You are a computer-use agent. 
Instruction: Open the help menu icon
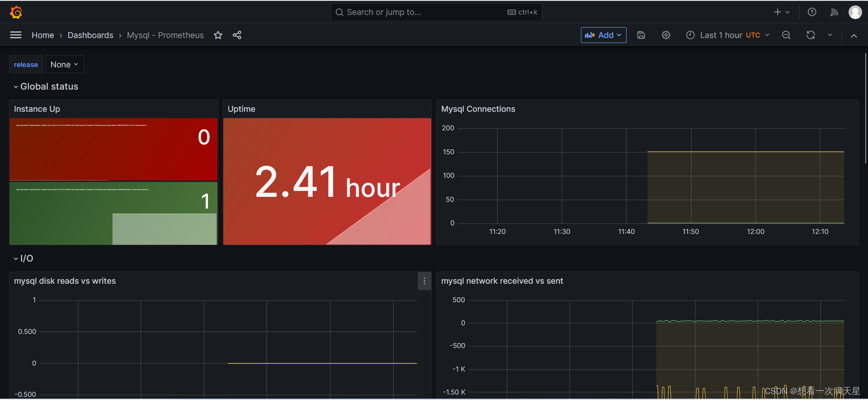click(x=812, y=12)
